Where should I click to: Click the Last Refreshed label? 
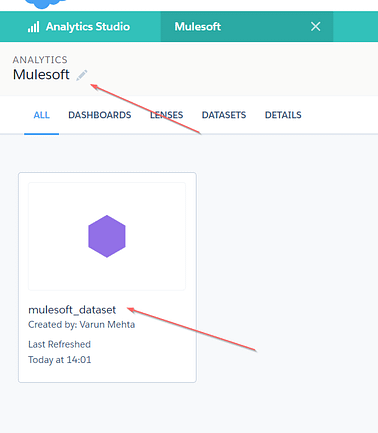point(59,344)
